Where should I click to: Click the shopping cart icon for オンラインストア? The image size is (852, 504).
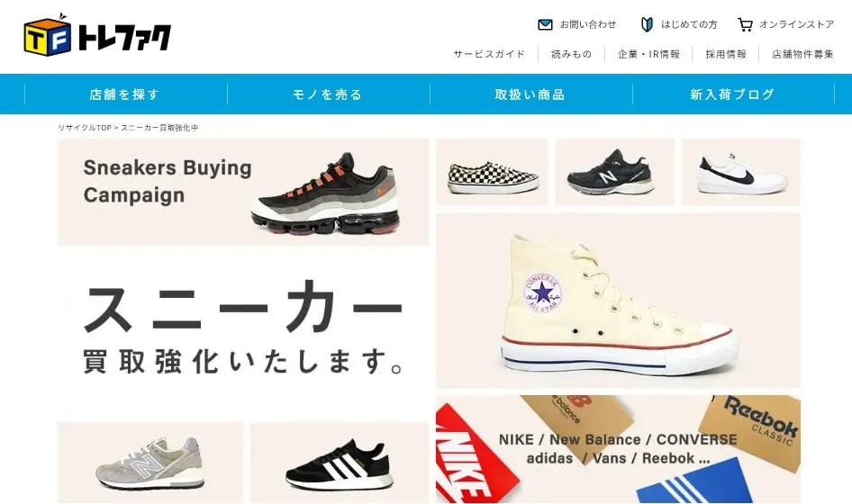tap(745, 24)
